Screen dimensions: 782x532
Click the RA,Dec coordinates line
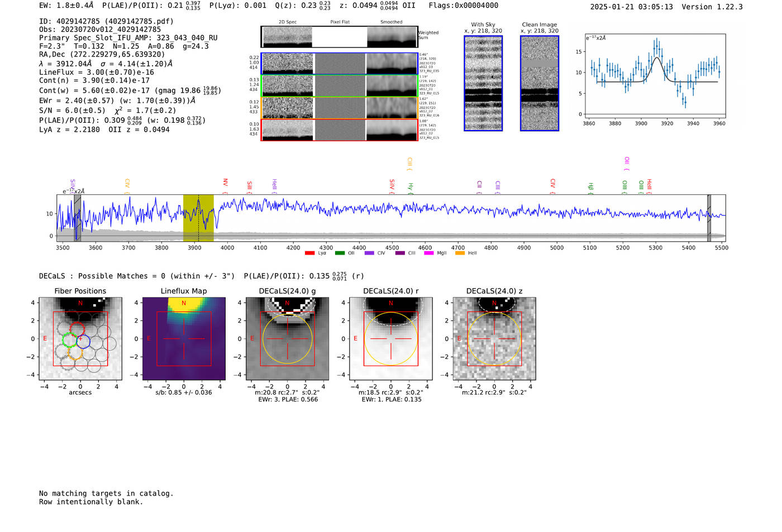point(102,55)
